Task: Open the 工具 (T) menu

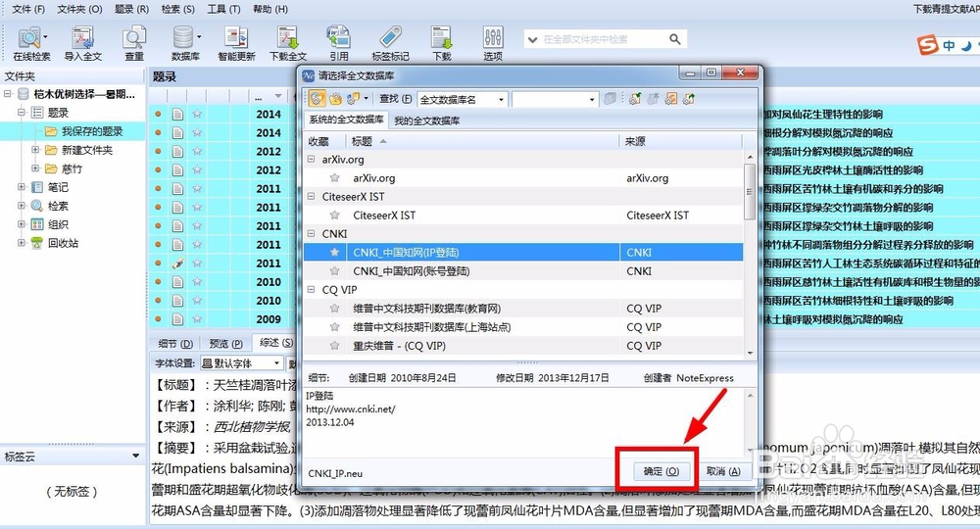Action: 223,10
